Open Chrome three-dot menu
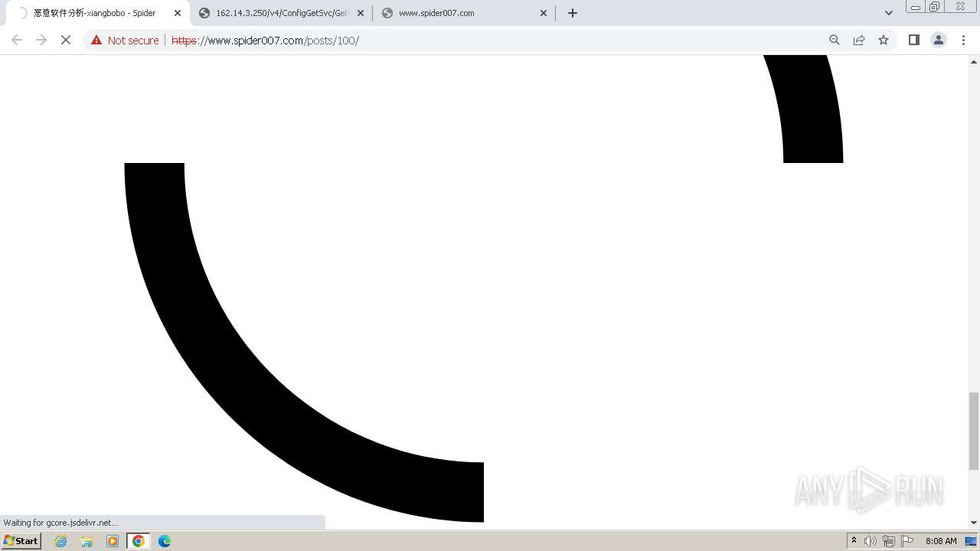980x551 pixels. (x=963, y=40)
